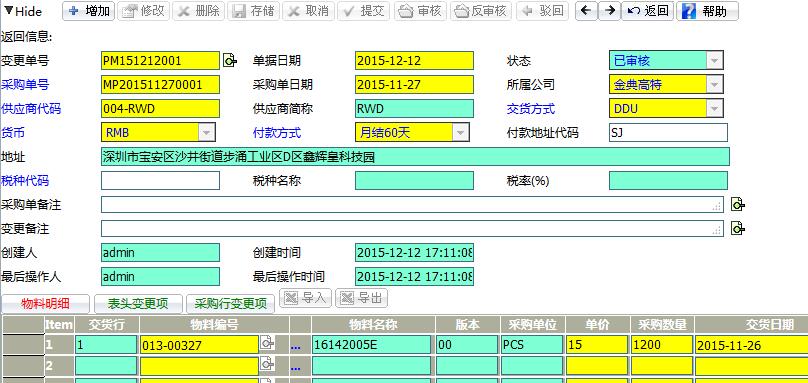Open editor icon beside 采购单备注

tap(738, 205)
